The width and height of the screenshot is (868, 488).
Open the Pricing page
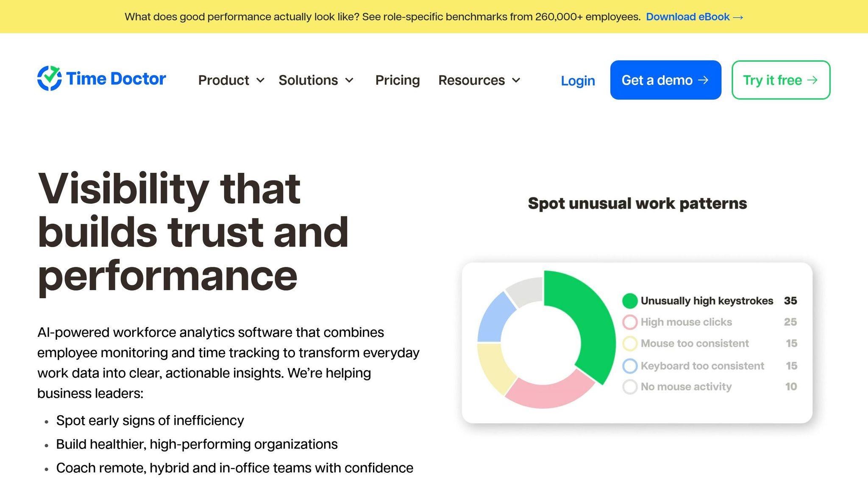click(398, 80)
